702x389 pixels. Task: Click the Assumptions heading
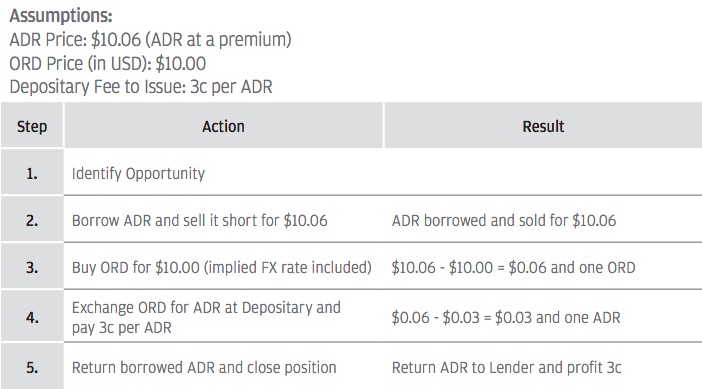(x=61, y=16)
